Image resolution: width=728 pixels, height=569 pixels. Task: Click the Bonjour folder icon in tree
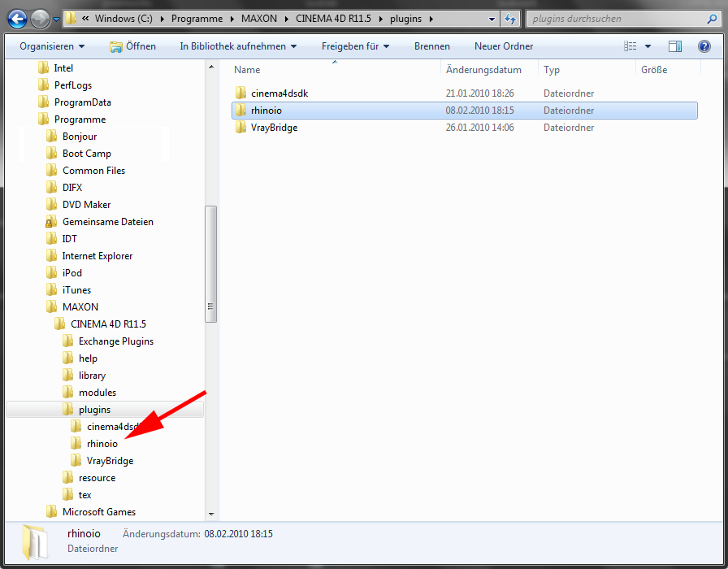51,137
